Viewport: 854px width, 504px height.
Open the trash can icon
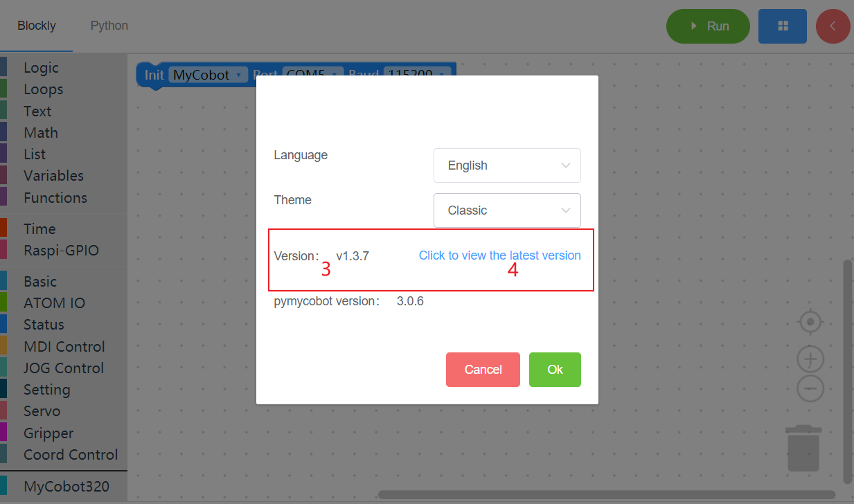click(x=803, y=448)
